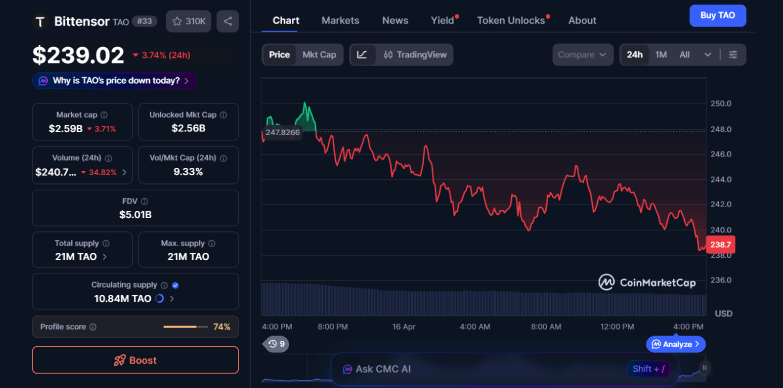Select the All time range

pos(685,55)
